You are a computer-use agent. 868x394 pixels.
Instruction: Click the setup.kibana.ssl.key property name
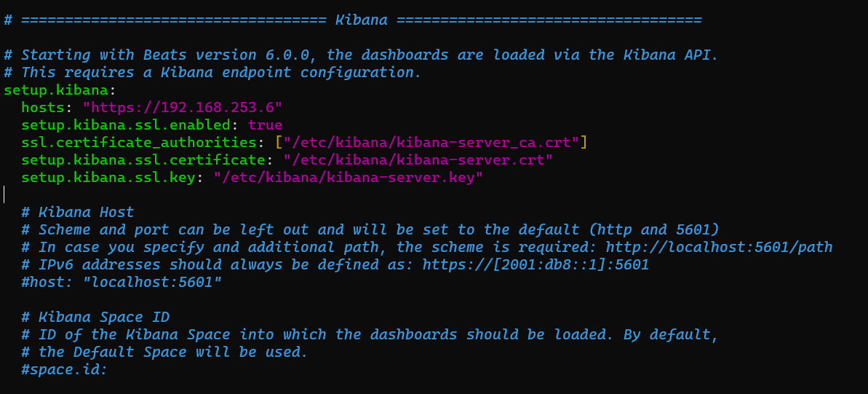108,178
